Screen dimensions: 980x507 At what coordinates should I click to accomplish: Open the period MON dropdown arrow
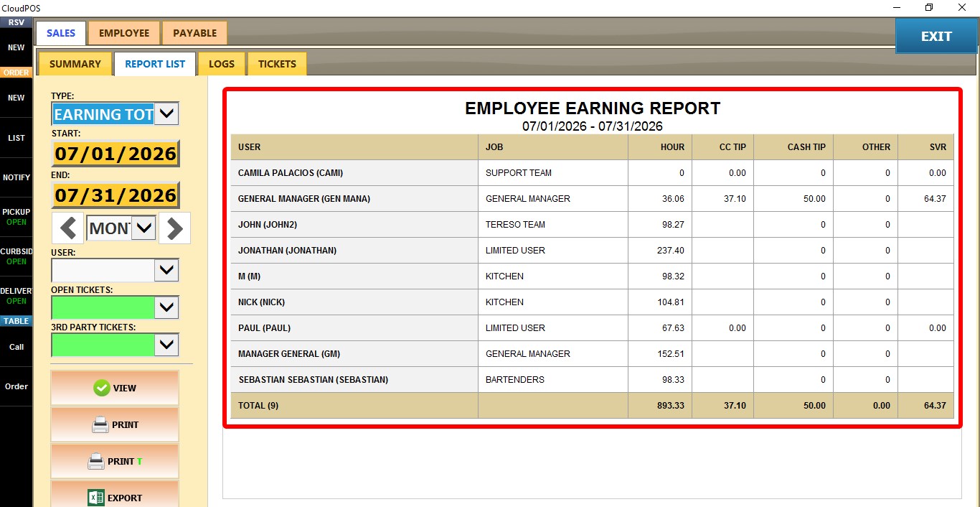click(x=144, y=228)
